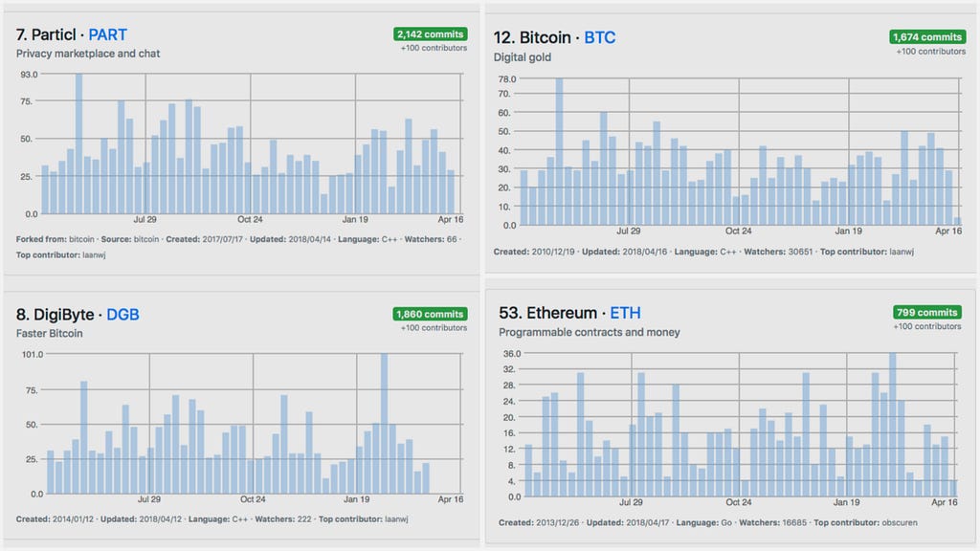Select the '12. Bitcoin' title
This screenshot has width=980, height=551.
[532, 37]
